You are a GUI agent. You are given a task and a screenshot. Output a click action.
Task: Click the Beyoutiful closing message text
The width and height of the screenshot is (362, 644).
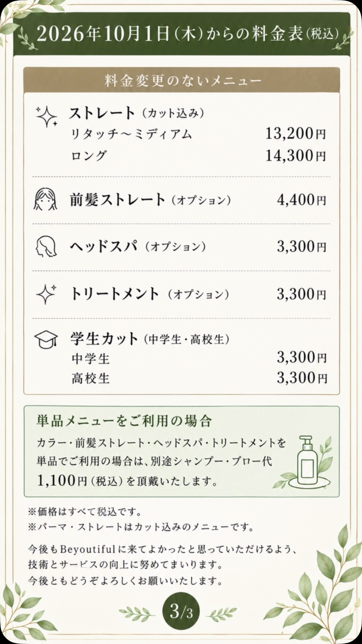(x=163, y=565)
